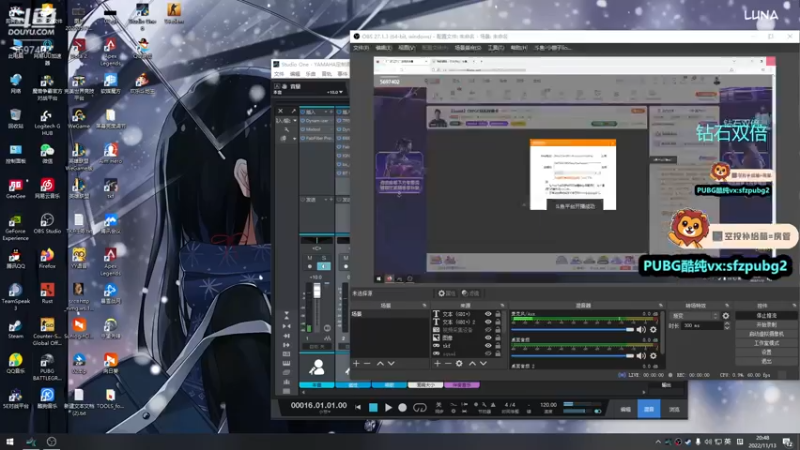The image size is (800, 450).
Task: Add insert via plus beside 插入 header
Action: (x=331, y=112)
